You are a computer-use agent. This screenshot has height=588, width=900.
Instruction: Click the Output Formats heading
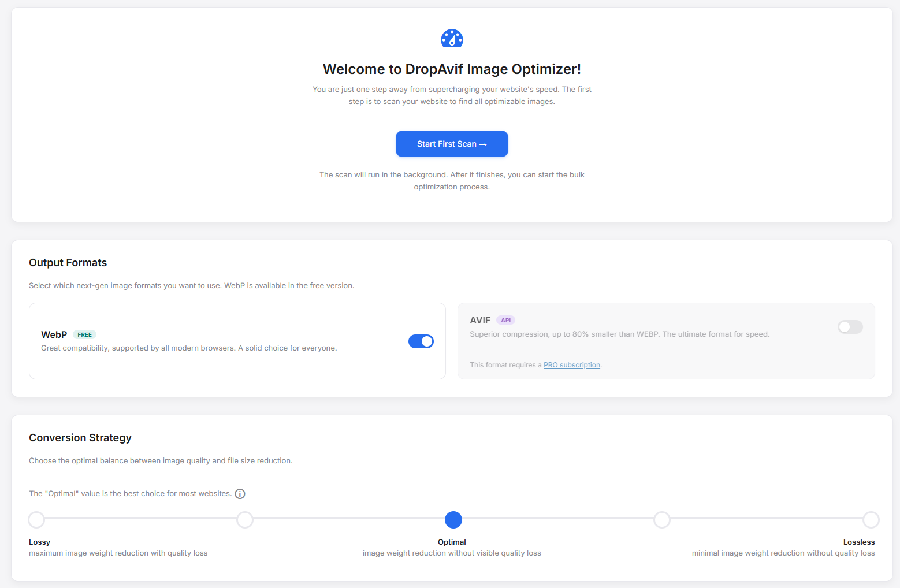[x=68, y=263]
